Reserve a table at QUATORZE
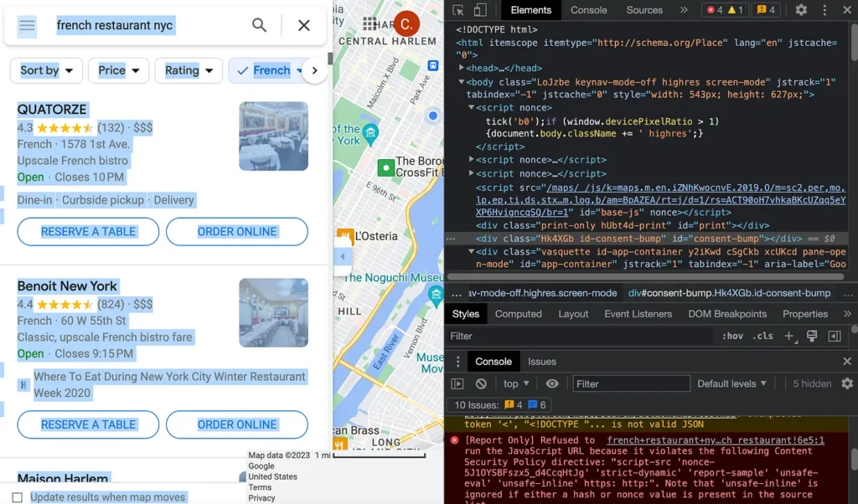Viewport: 858px width, 504px height. click(x=88, y=232)
